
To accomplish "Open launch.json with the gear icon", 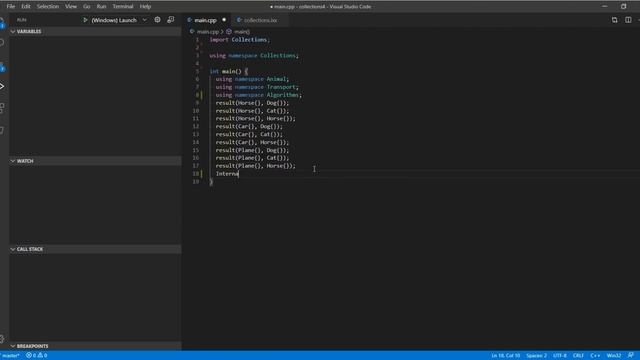I will point(157,20).
